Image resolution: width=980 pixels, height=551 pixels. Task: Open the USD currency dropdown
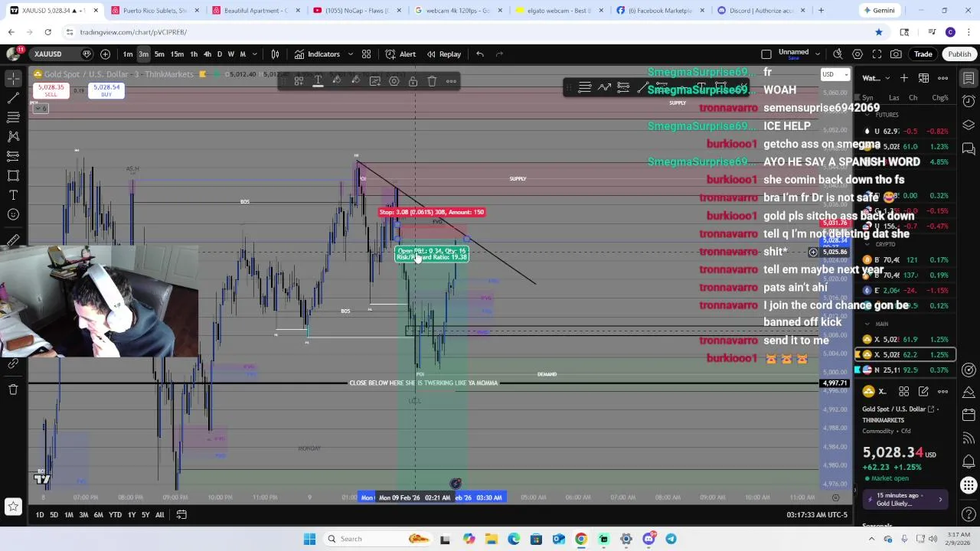835,74
